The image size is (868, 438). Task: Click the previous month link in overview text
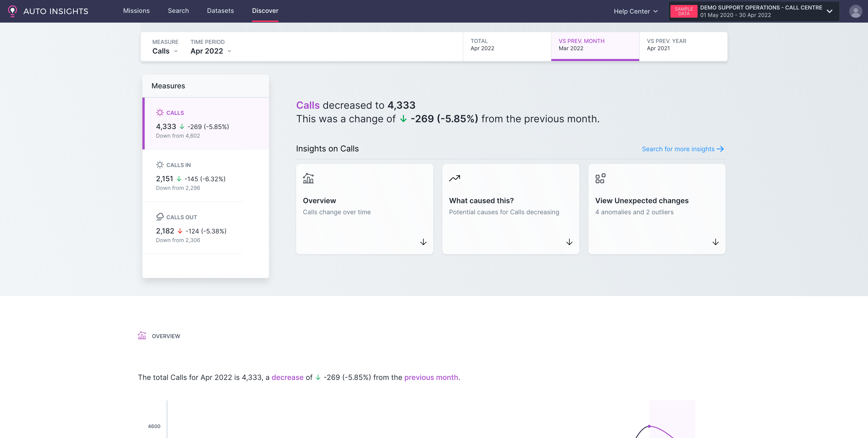point(431,377)
